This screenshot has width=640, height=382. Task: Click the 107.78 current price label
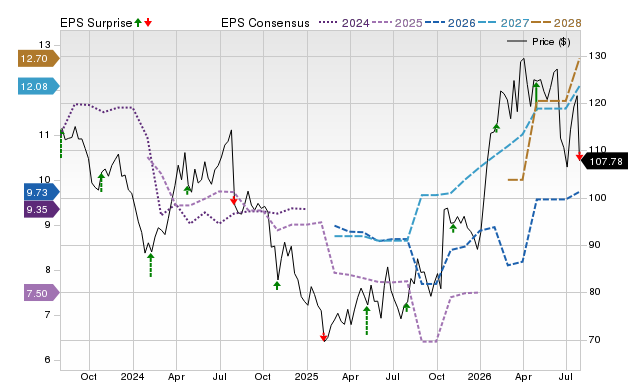pyautogui.click(x=604, y=161)
